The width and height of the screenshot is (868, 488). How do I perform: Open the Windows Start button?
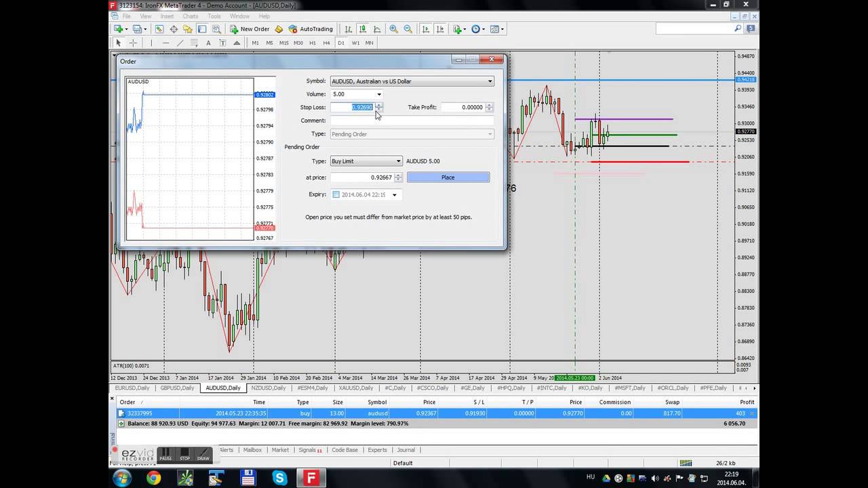click(x=122, y=478)
